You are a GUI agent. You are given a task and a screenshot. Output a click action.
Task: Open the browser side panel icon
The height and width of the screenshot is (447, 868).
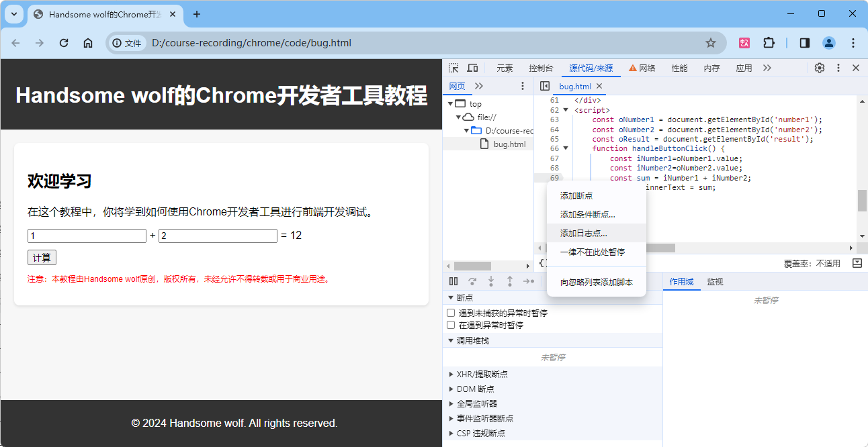(x=805, y=43)
